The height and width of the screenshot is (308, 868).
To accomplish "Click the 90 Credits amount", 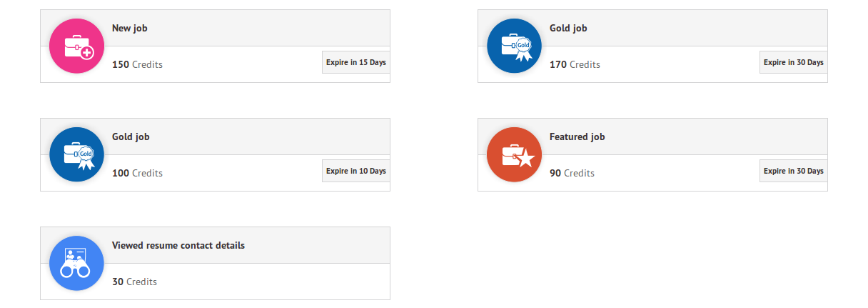I will [x=572, y=173].
